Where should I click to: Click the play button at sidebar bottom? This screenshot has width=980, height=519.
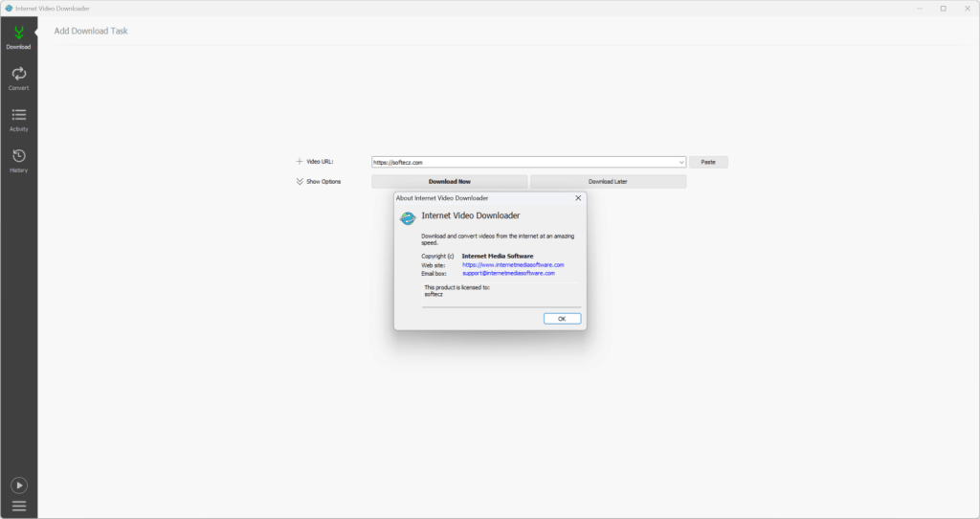tap(19, 485)
